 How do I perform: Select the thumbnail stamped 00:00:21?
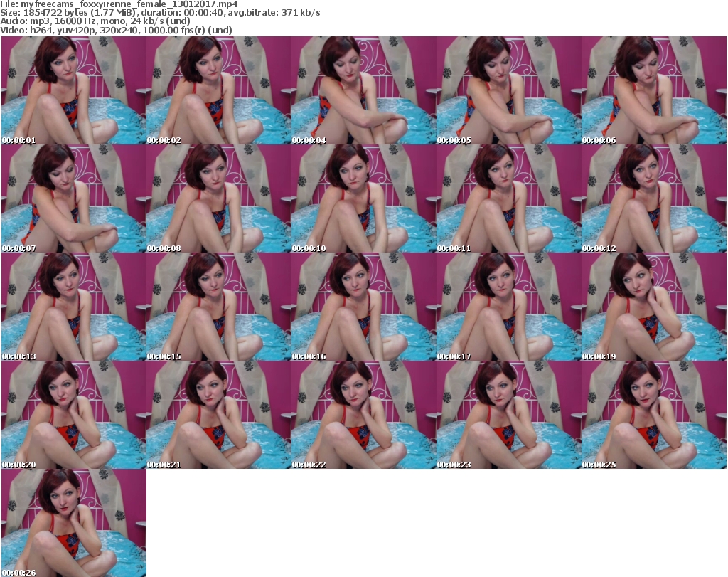point(219,415)
